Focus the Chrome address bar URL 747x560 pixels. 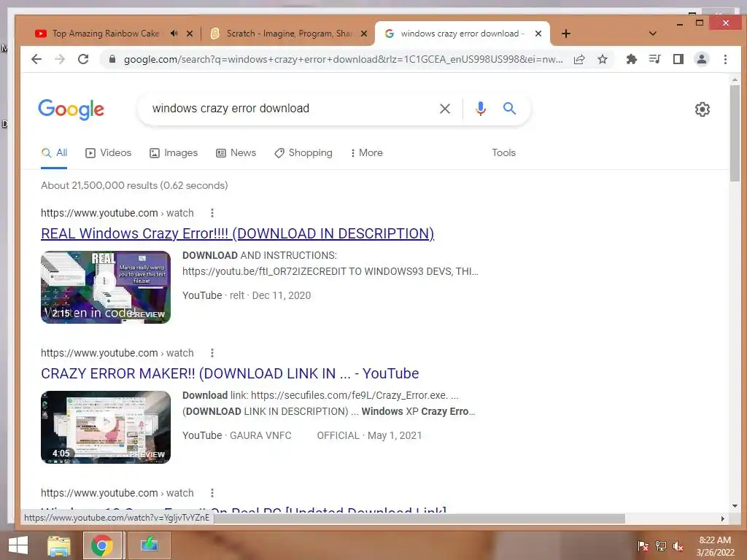[343, 60]
